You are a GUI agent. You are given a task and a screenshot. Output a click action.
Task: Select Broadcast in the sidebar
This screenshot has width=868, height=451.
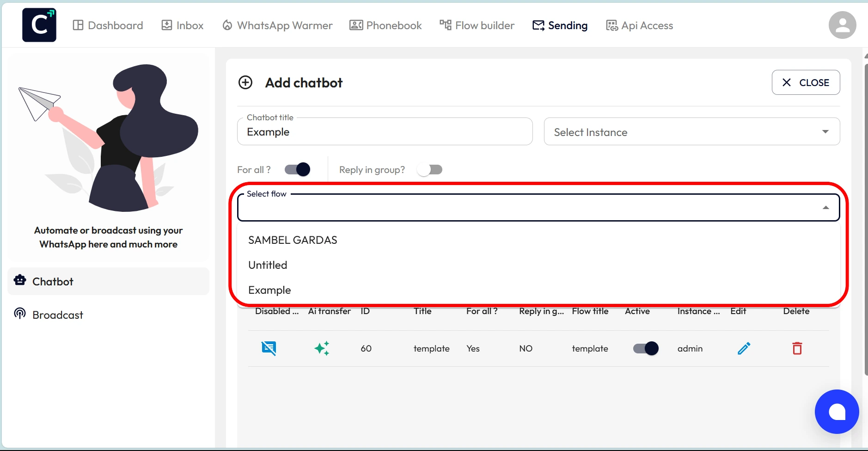pyautogui.click(x=108, y=315)
